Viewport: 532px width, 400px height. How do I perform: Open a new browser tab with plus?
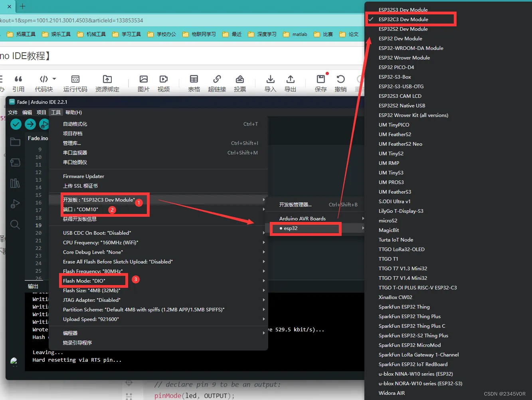(23, 6)
